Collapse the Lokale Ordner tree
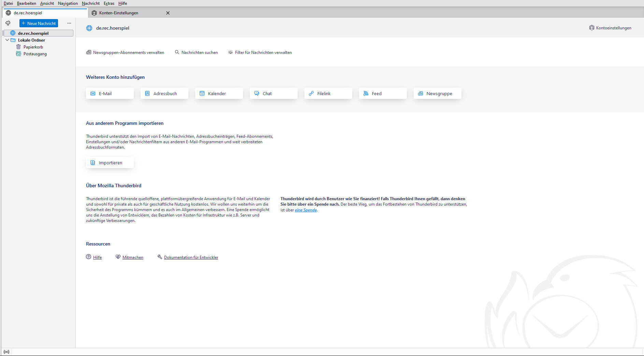The width and height of the screenshot is (644, 356). click(7, 40)
